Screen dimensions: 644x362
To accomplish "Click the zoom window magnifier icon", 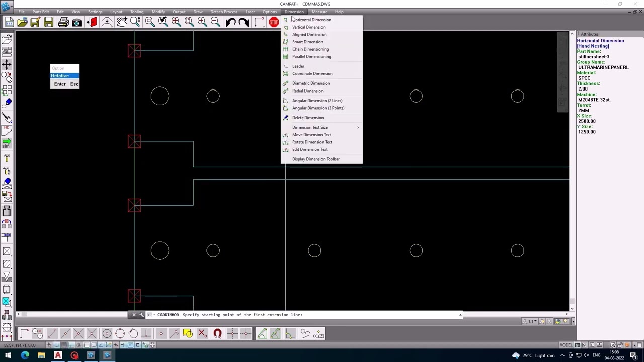I will click(149, 22).
